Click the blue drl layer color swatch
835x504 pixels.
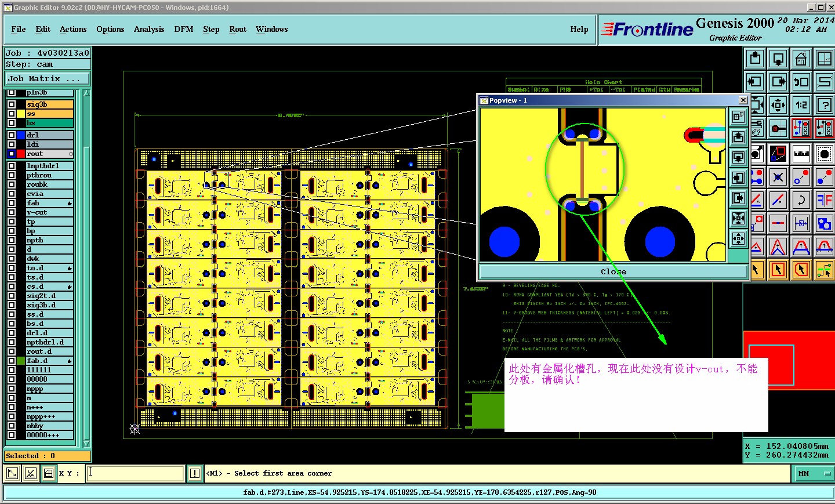coord(21,135)
